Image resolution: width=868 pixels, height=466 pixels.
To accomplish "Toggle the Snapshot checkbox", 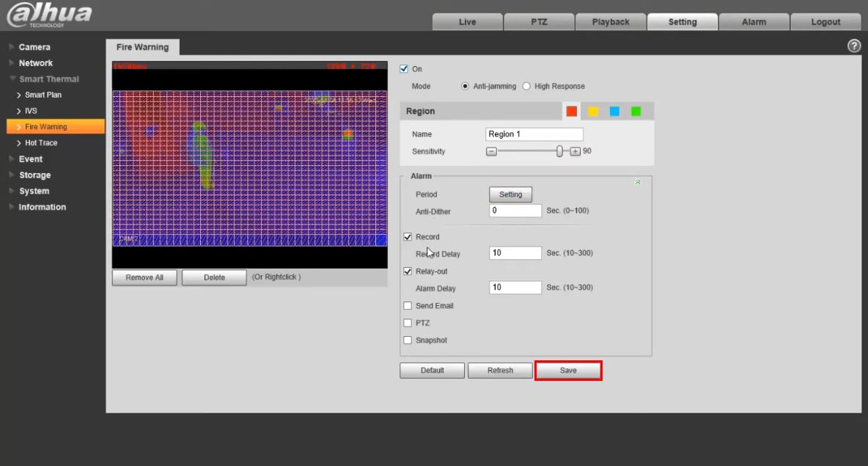I will [408, 341].
